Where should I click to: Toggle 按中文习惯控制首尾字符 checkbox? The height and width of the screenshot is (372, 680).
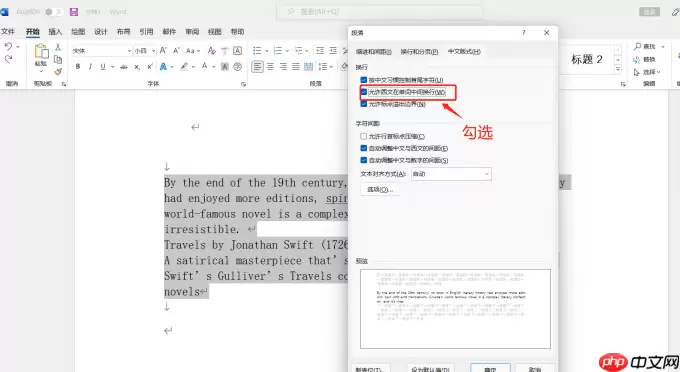[363, 80]
